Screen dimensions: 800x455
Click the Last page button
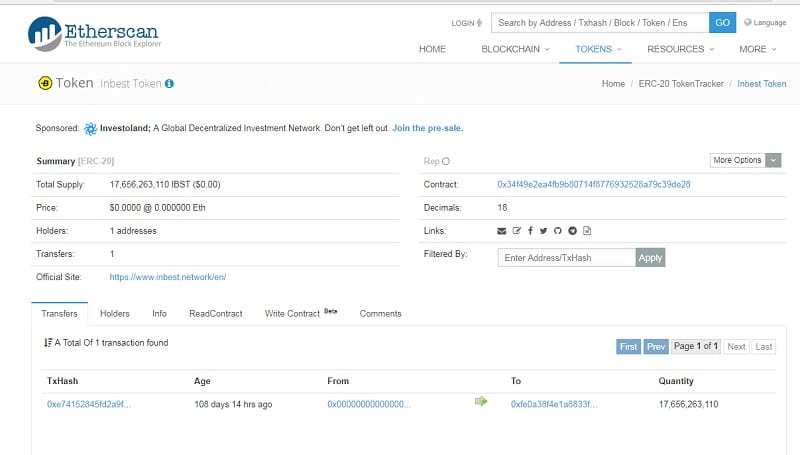pos(764,347)
